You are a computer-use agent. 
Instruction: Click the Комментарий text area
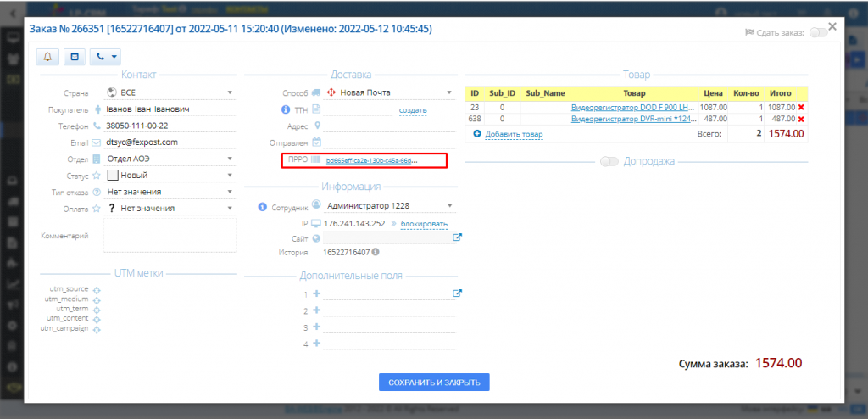(x=170, y=235)
